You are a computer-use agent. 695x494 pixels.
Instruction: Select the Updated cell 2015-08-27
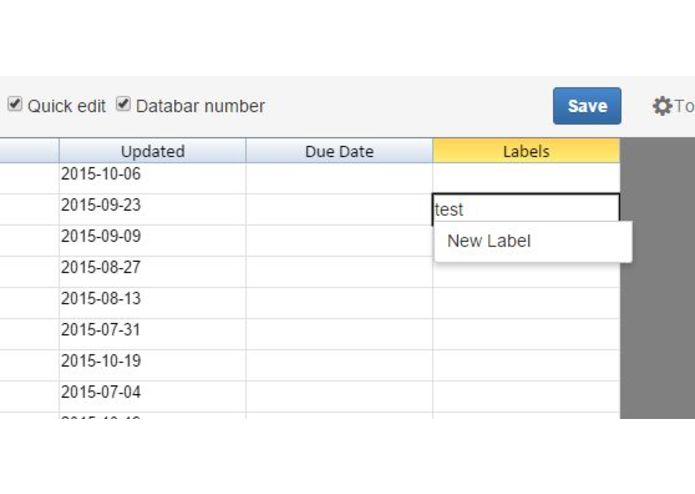pos(152,272)
